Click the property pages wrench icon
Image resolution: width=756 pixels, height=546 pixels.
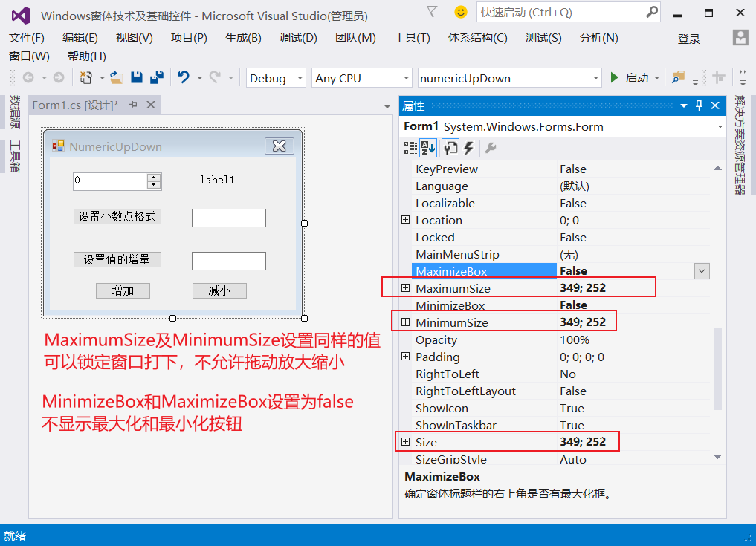(x=491, y=148)
